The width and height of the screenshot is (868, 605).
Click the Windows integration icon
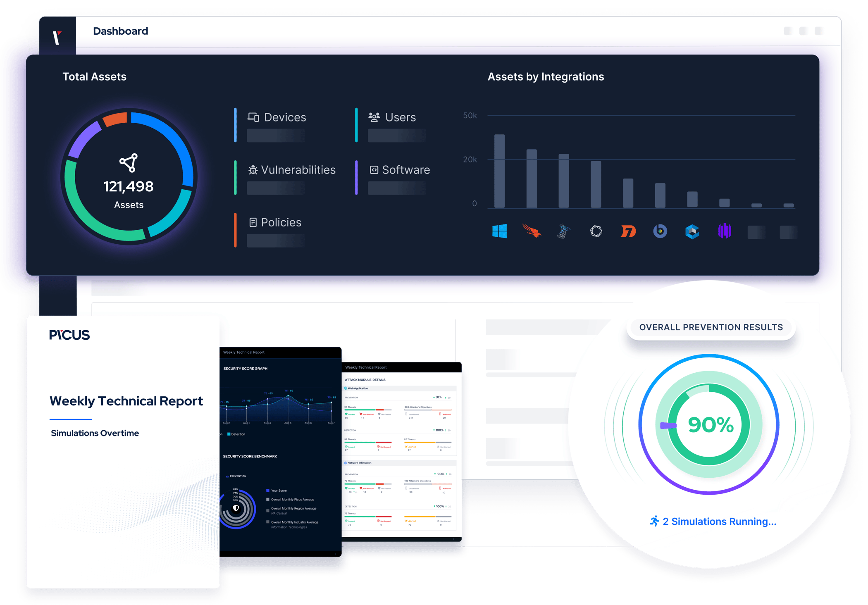click(x=500, y=231)
